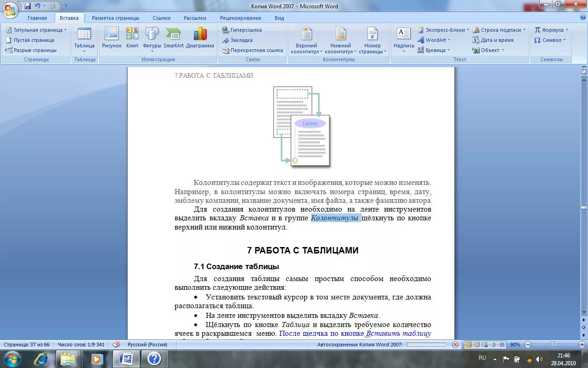Select the Вид ribbon tab

(x=279, y=18)
